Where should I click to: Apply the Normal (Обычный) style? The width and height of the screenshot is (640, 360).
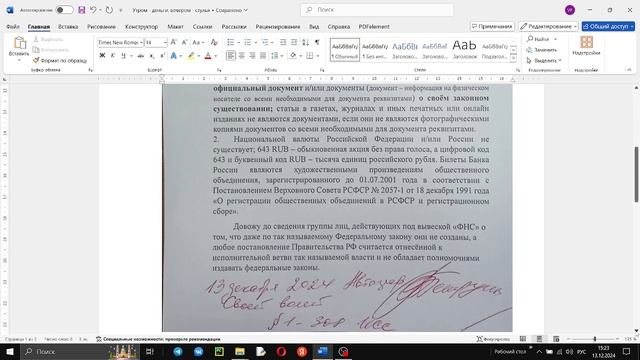pyautogui.click(x=344, y=50)
